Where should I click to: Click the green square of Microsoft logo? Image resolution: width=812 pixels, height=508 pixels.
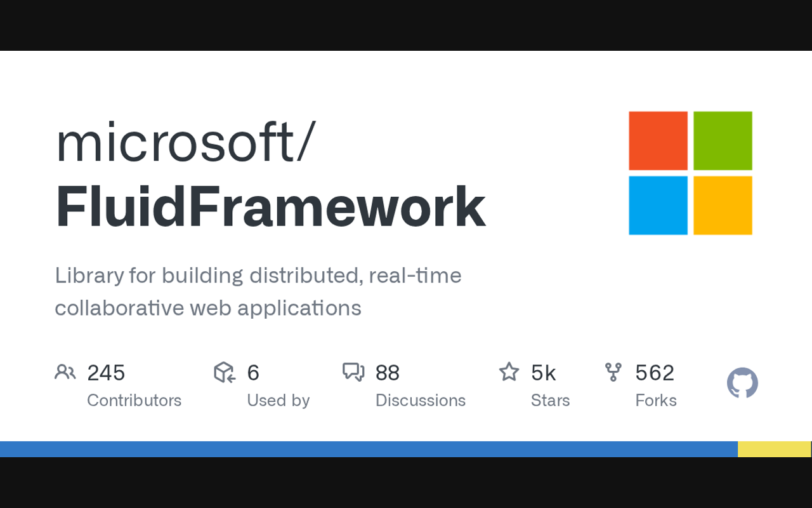click(723, 140)
